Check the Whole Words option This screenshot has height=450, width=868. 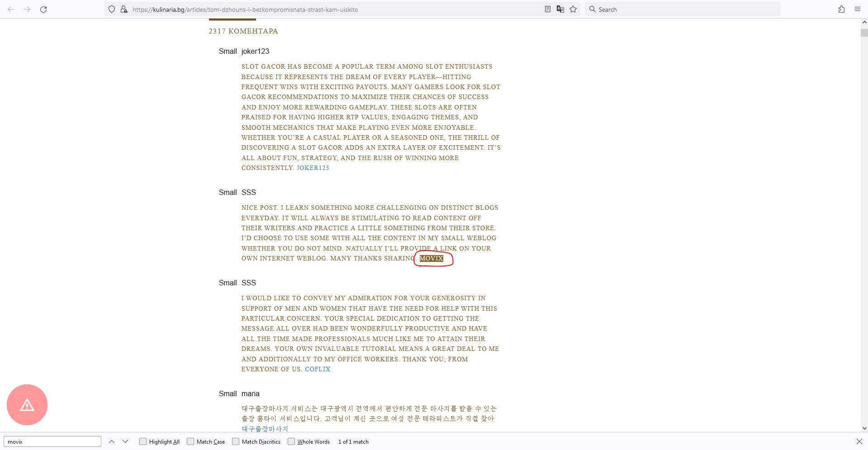click(x=291, y=441)
